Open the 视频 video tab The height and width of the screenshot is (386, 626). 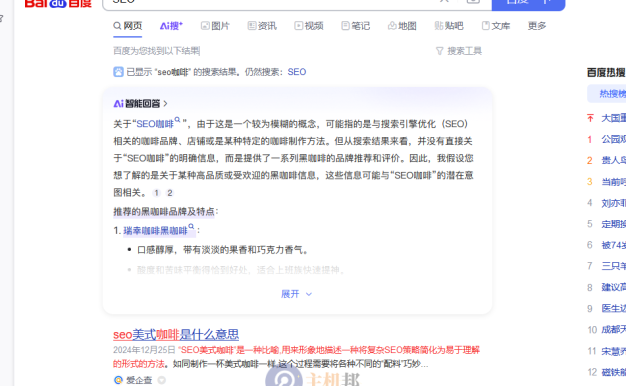[x=309, y=26]
